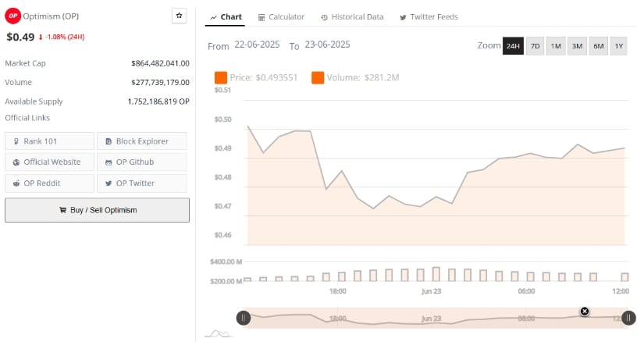Visit the Official Website link

50,162
